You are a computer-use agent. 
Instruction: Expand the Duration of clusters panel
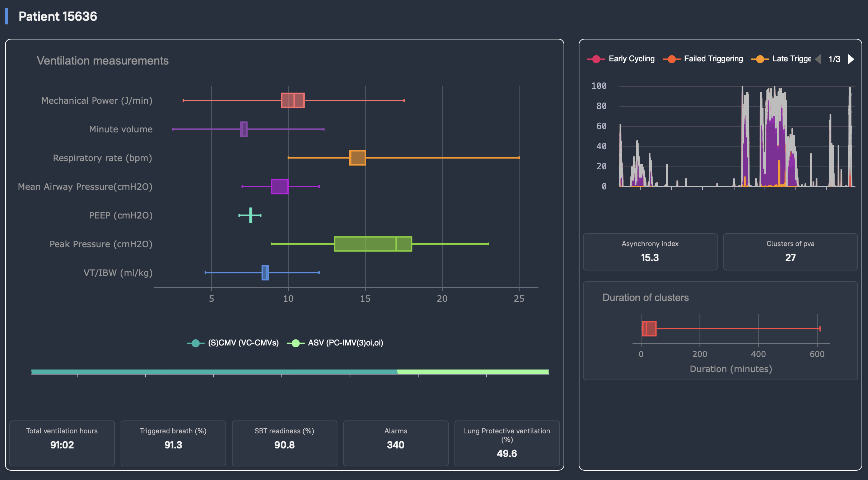[645, 297]
